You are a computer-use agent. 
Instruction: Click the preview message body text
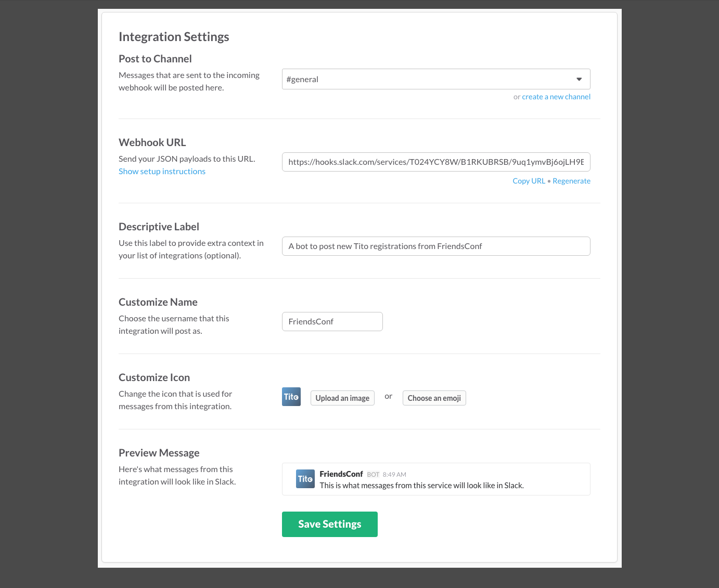421,486
